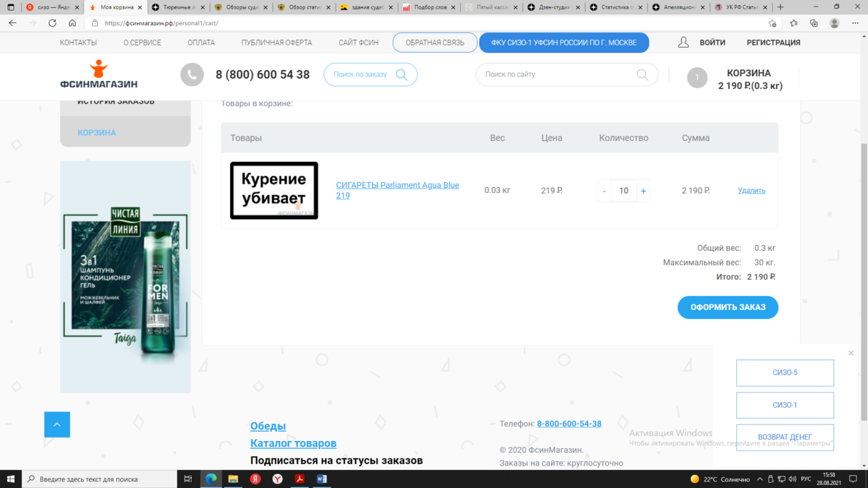Select КОРЗИНА in the left sidebar
Screen dimensions: 868x488
click(97, 133)
